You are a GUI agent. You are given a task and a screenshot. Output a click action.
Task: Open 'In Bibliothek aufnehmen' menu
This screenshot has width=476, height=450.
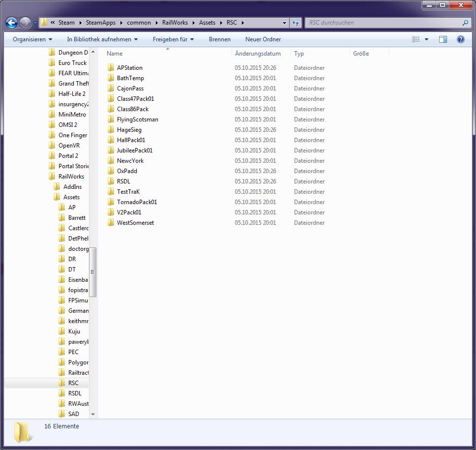[x=102, y=39]
